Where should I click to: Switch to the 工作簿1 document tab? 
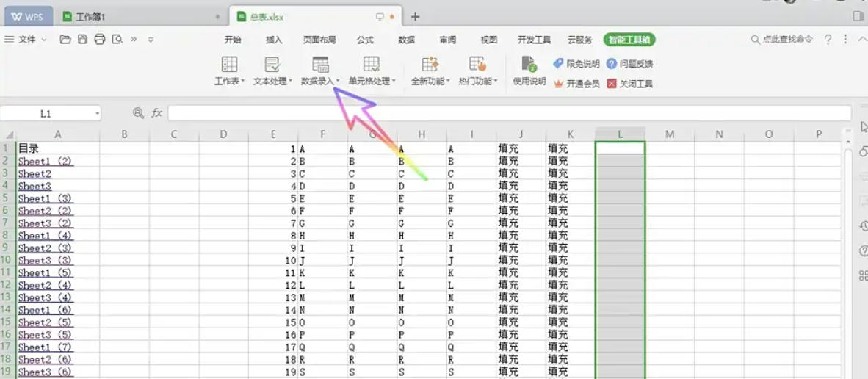[90, 16]
